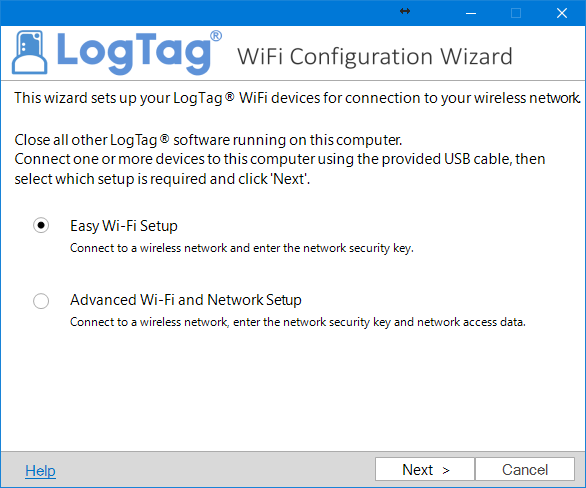Select the Easy Wi-Fi Setup radio button
Screen dimensions: 586x488
click(x=41, y=225)
